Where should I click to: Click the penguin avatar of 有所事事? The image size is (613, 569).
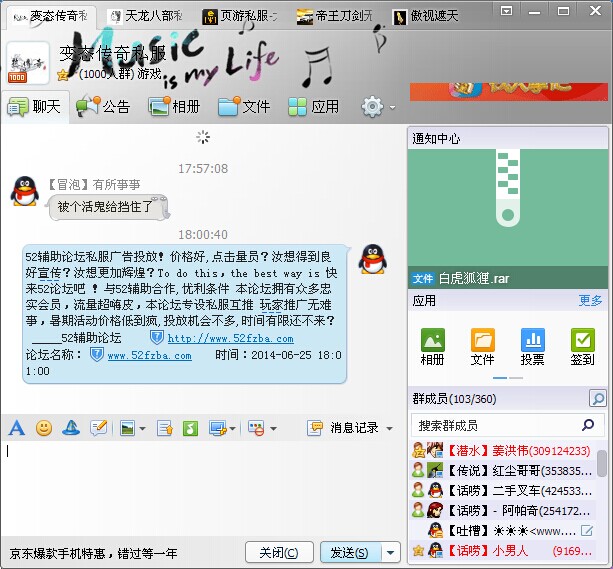coord(25,191)
